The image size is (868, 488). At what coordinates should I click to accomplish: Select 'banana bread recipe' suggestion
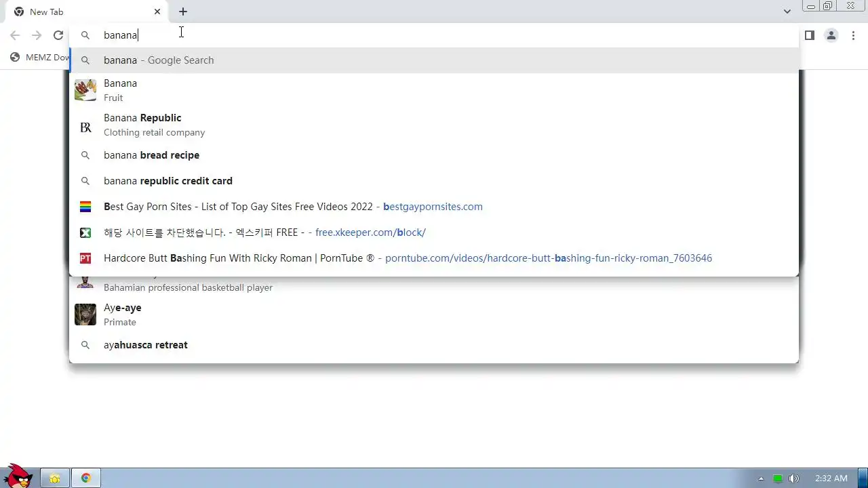coord(434,155)
